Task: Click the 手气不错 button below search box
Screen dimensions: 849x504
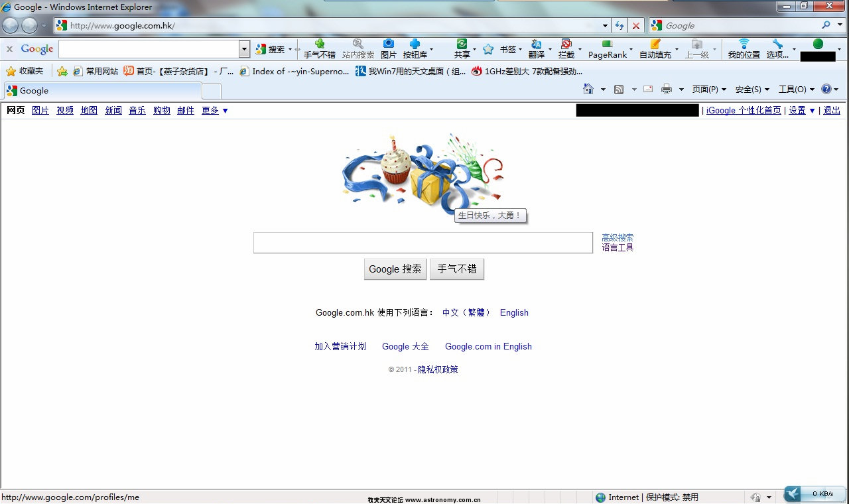Action: pyautogui.click(x=457, y=269)
